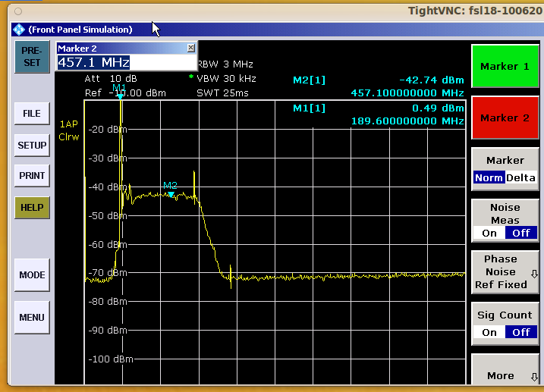The image size is (544, 392).
Task: Open the FILE menu key
Action: click(31, 114)
